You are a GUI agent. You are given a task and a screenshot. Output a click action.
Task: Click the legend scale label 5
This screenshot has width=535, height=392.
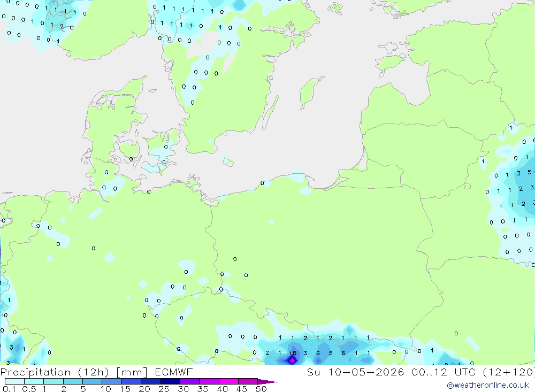click(83, 389)
